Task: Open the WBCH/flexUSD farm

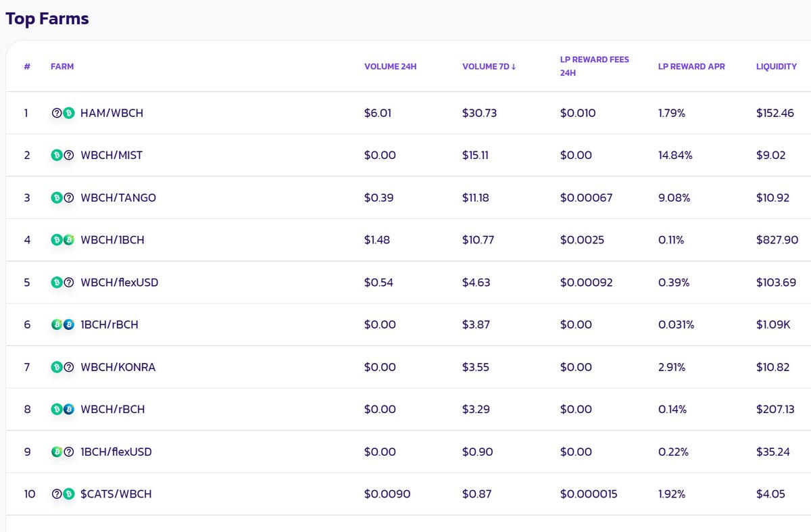Action: coord(120,282)
